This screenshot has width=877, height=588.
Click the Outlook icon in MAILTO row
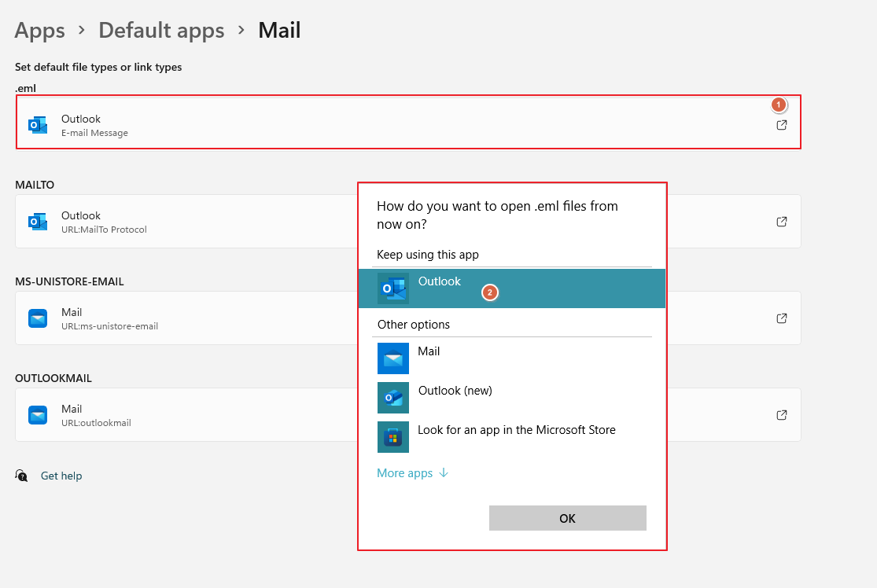point(38,222)
